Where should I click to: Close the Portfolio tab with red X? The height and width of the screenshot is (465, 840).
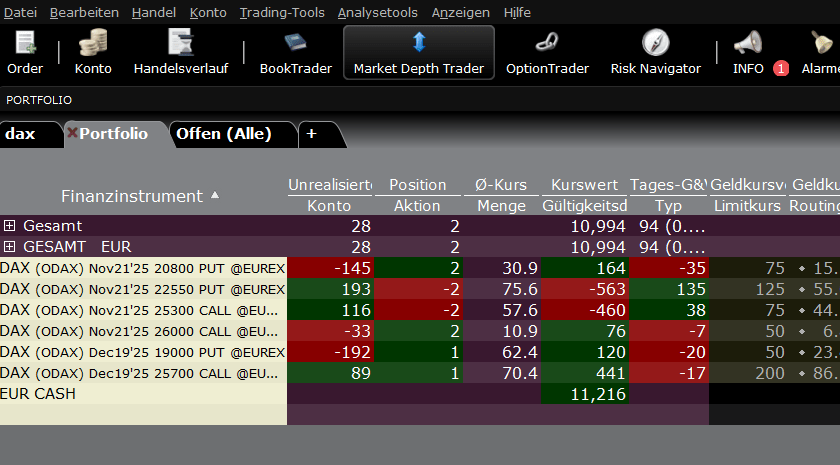coord(72,134)
